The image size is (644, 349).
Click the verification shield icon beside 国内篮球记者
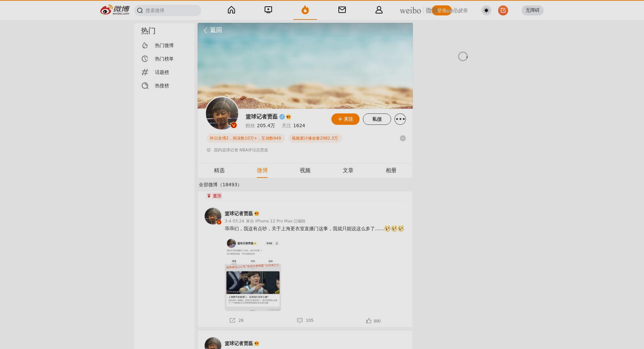(209, 150)
